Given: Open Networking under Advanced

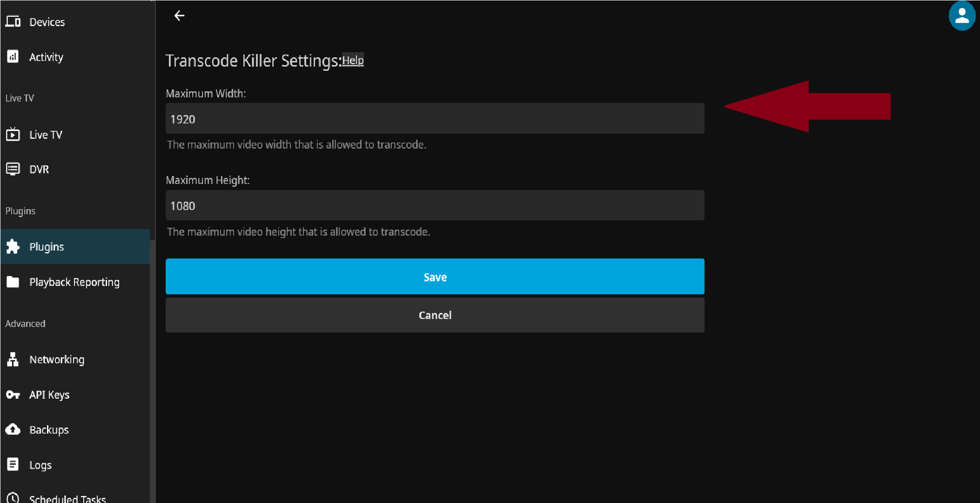Looking at the screenshot, I should point(75,360).
